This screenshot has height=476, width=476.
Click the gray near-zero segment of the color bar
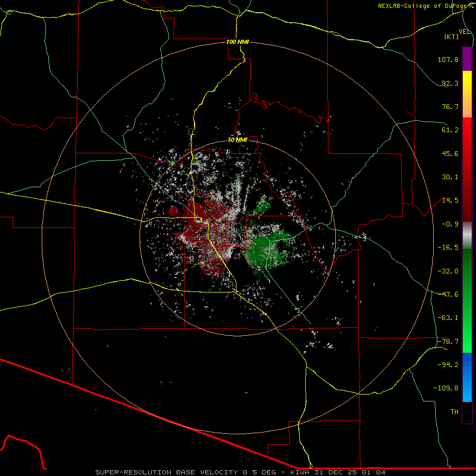point(467,235)
